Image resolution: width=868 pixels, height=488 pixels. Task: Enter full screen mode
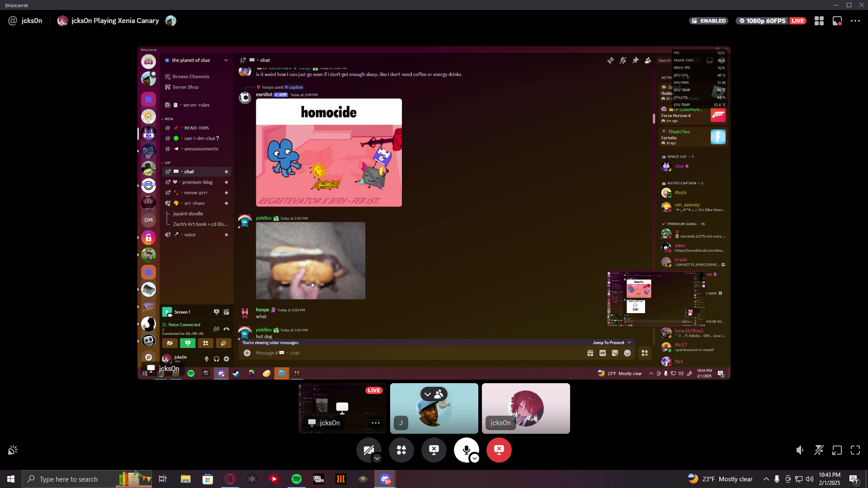855,450
